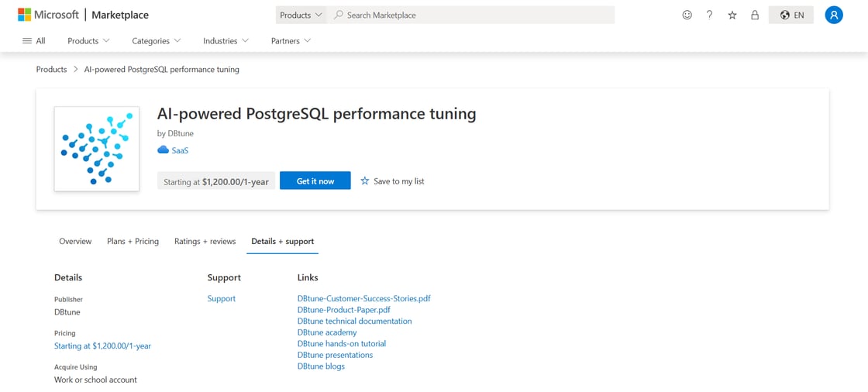Open the DBtune blogs link
868x392 pixels.
tap(321, 366)
